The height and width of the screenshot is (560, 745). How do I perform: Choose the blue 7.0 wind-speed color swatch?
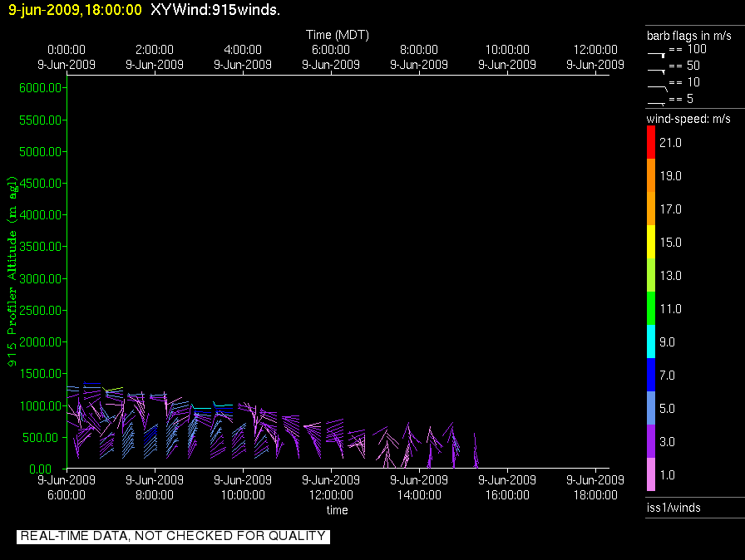(x=651, y=376)
